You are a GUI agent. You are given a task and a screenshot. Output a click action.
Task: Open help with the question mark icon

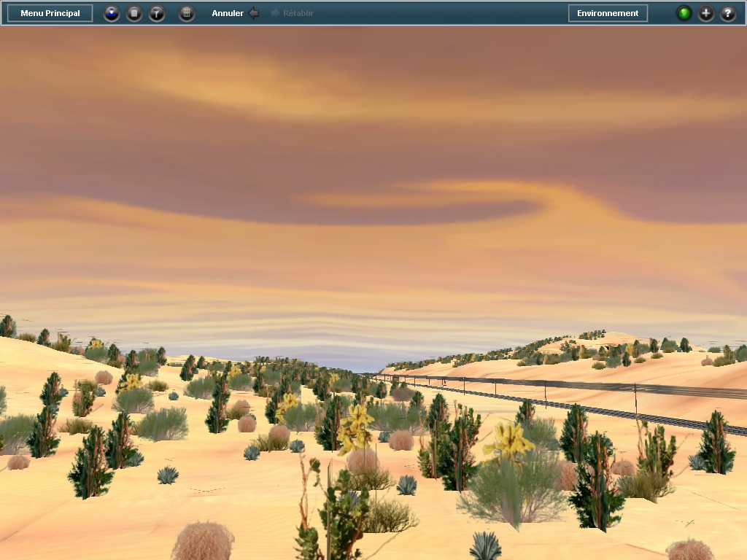[728, 13]
